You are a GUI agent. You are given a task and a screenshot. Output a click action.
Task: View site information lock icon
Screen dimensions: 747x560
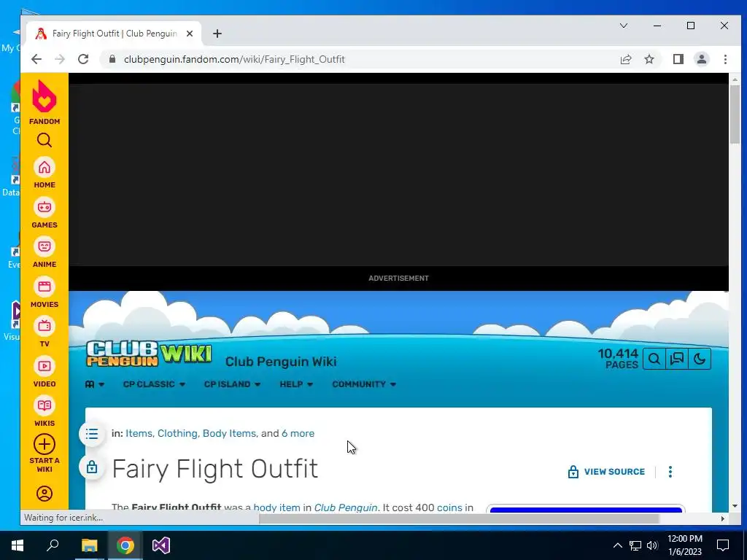tap(112, 59)
